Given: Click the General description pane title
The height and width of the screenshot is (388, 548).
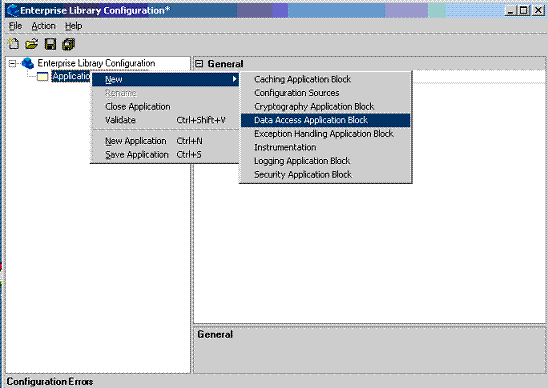Looking at the screenshot, I should 215,335.
